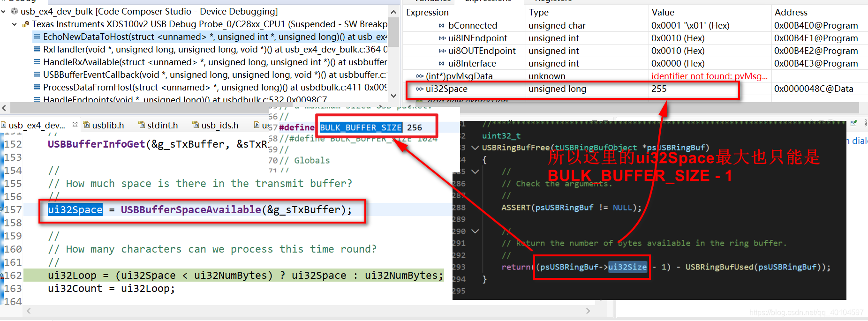Click line number 162 in the editor gutter

point(13,275)
